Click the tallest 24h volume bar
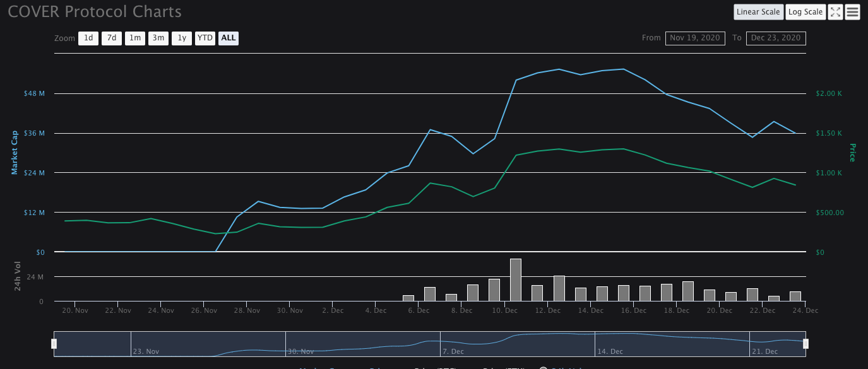868x369 pixels. pos(516,280)
